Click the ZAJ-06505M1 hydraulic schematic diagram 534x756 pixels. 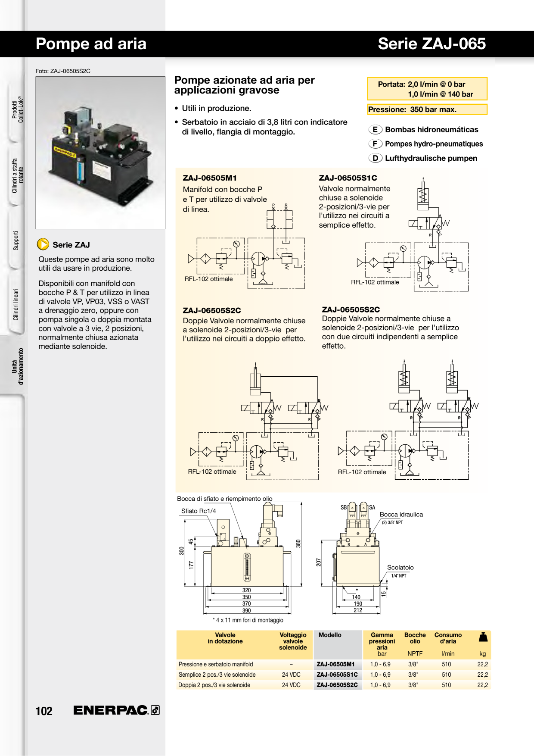[245, 247]
